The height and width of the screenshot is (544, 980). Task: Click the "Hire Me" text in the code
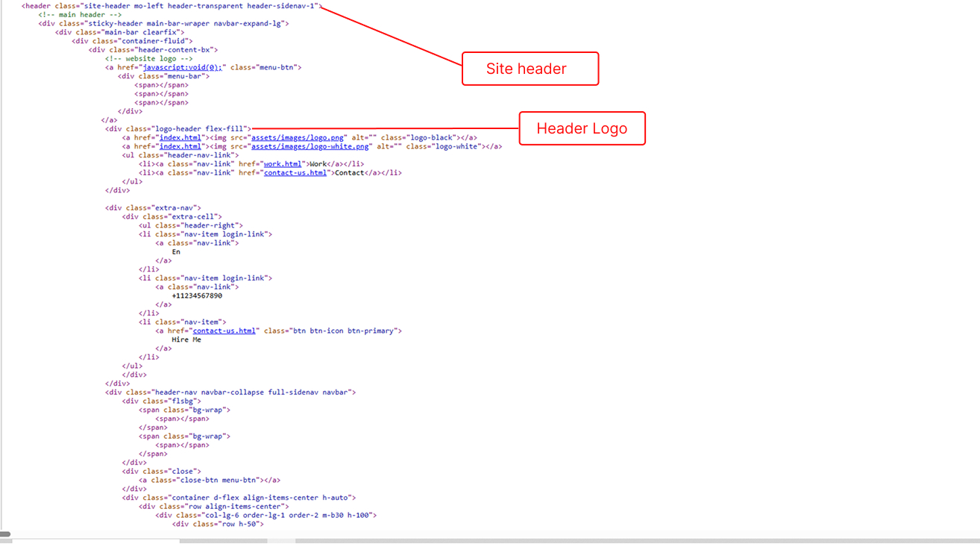coord(186,340)
